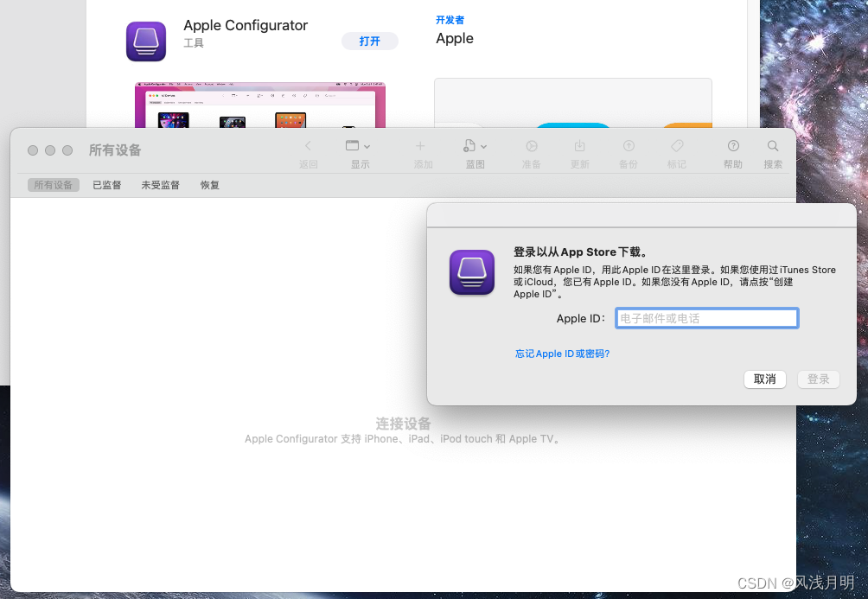The height and width of the screenshot is (599, 868).
Task: Zoom the 所有设备 window with third button
Action: [67, 150]
